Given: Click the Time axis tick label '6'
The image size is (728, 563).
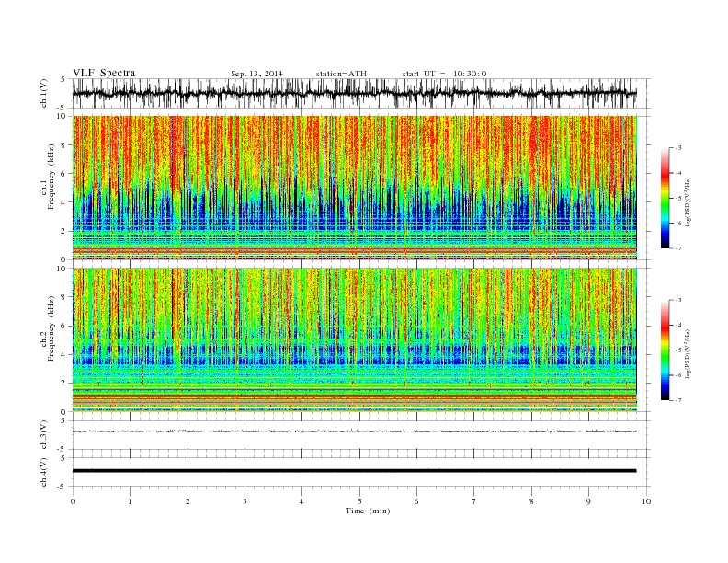Looking at the screenshot, I should point(416,501).
